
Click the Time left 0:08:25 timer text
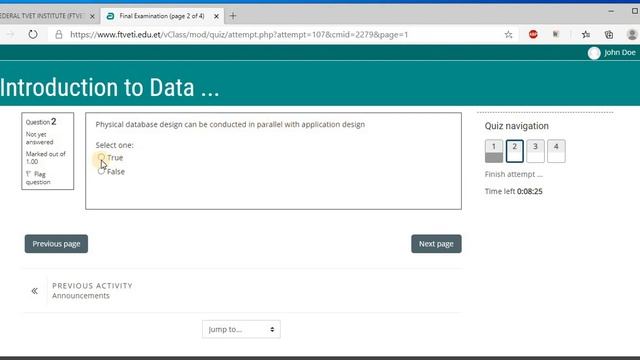click(513, 191)
